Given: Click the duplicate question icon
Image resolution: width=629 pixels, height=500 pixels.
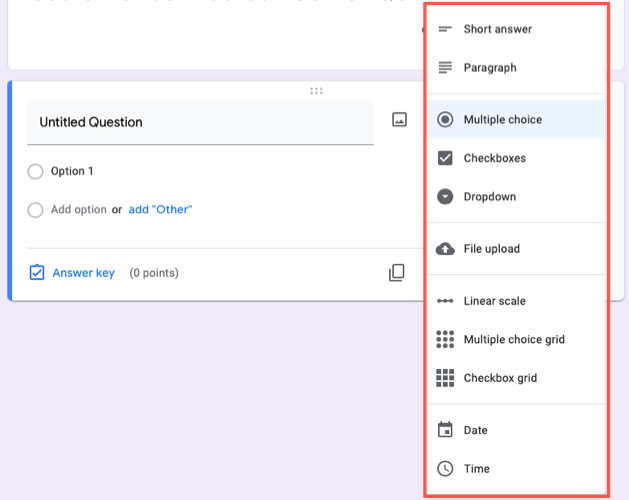Looking at the screenshot, I should coord(397,272).
